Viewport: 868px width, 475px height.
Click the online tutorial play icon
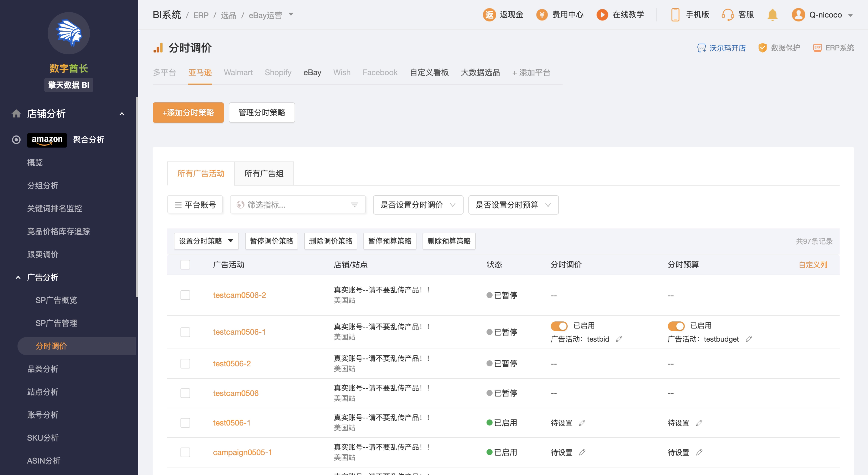[x=602, y=15]
